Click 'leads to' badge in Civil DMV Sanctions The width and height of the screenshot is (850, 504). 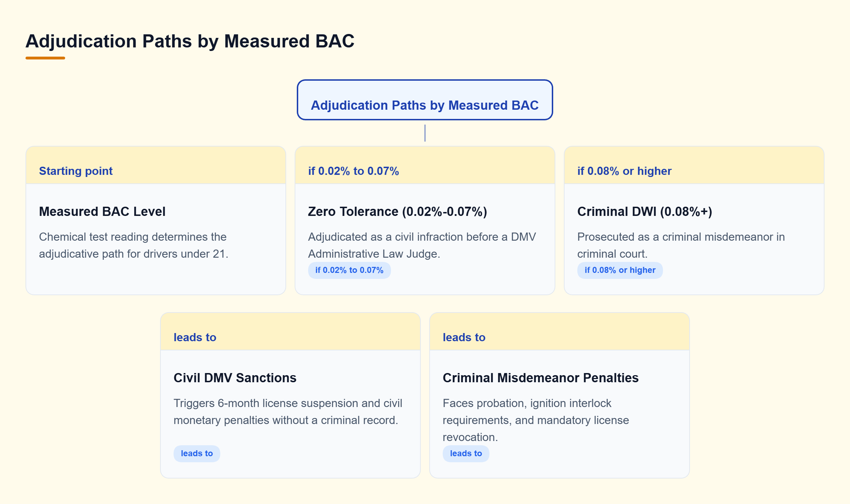pyautogui.click(x=197, y=453)
